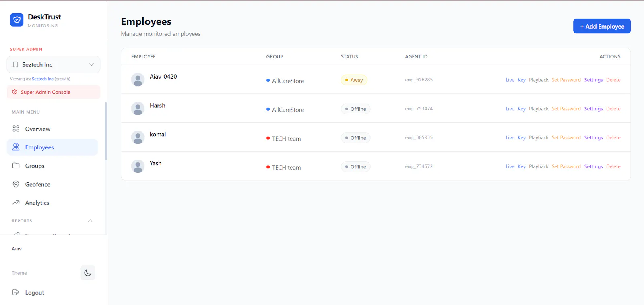Delete employee Yash
Screen dimensions: 644x305
613,166
